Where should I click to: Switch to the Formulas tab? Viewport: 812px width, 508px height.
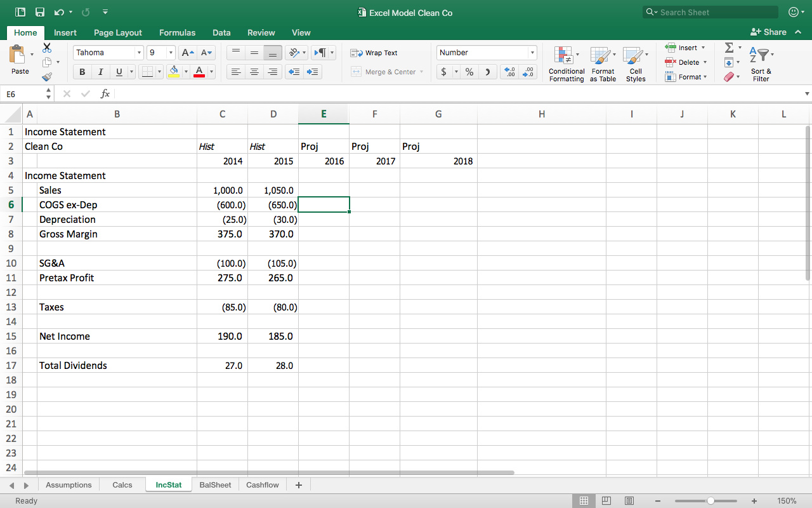(x=177, y=32)
